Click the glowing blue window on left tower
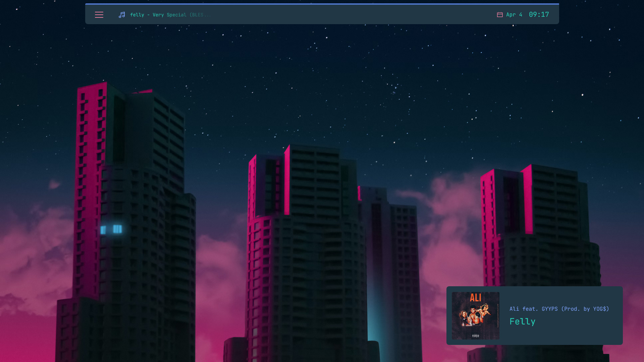644x362 pixels. pos(117,229)
